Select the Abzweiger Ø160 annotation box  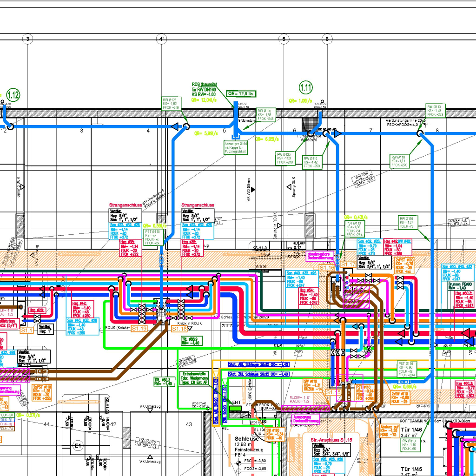click(235, 148)
